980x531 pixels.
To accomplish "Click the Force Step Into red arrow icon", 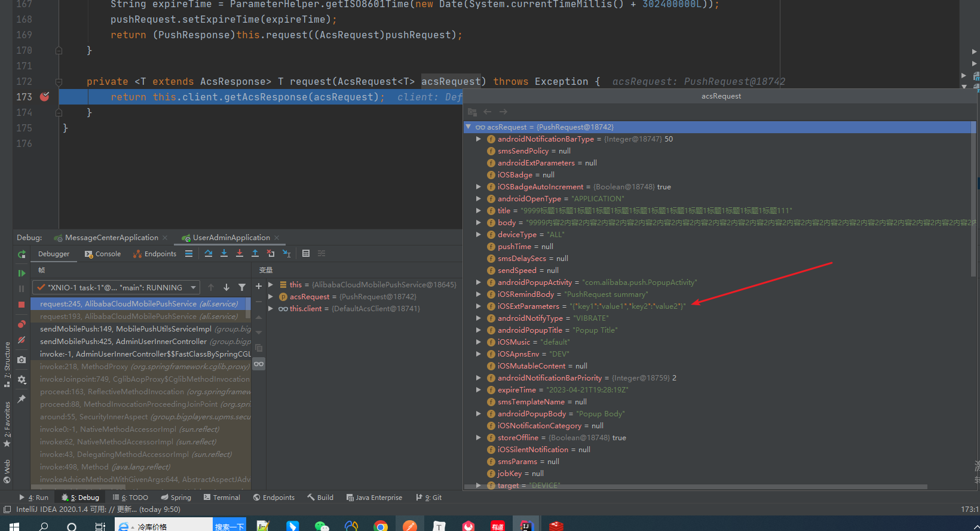I will [240, 254].
